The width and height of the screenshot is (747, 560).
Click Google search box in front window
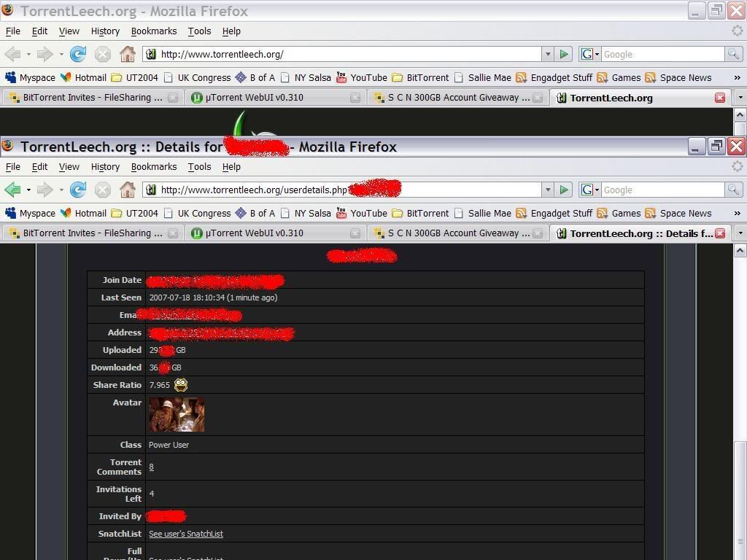[662, 190]
